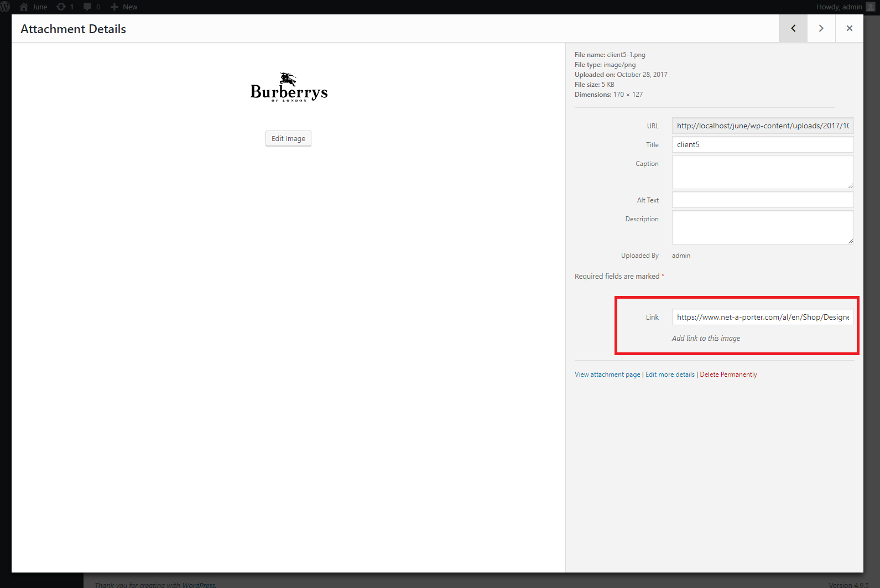Click the Link field with net-a-porter URL

(x=763, y=317)
